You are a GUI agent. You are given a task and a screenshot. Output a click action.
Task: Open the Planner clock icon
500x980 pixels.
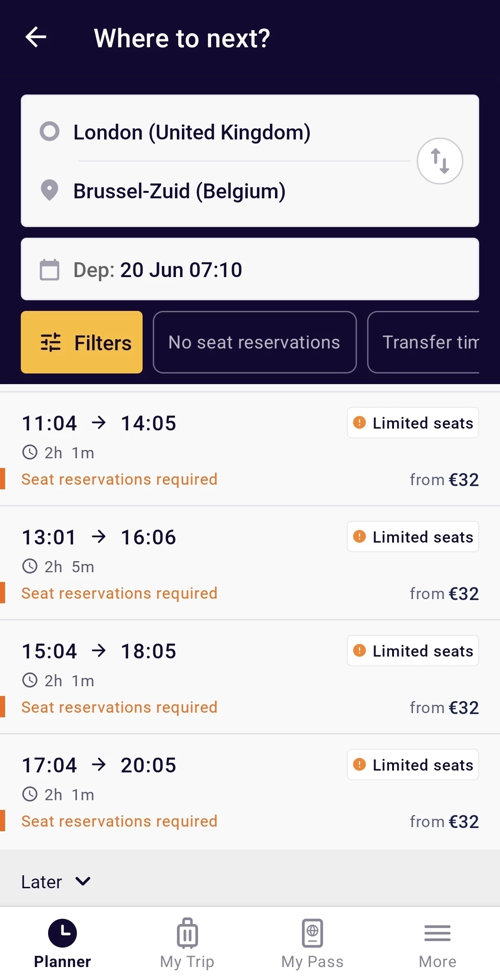(x=62, y=933)
